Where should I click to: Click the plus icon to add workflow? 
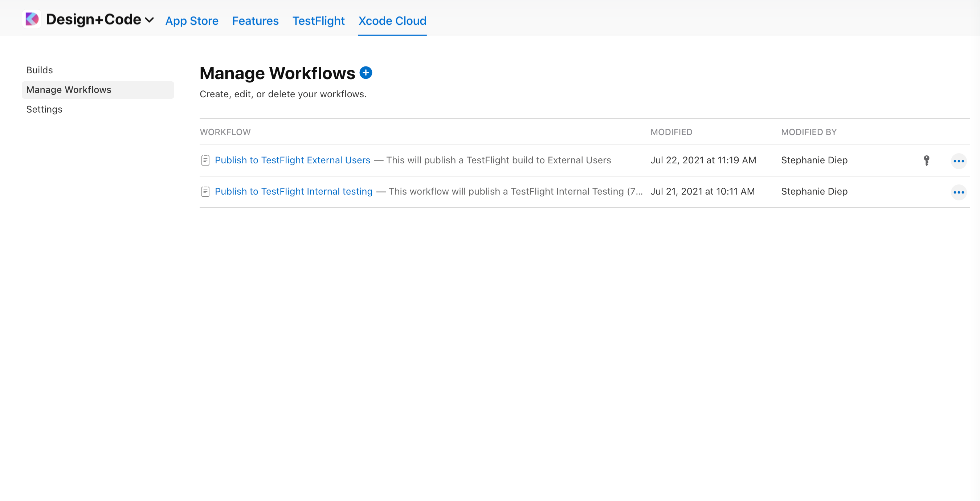(366, 72)
